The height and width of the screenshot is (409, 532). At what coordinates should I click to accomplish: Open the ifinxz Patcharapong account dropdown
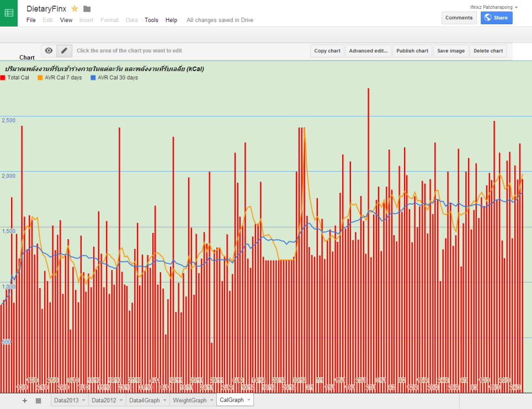494,7
